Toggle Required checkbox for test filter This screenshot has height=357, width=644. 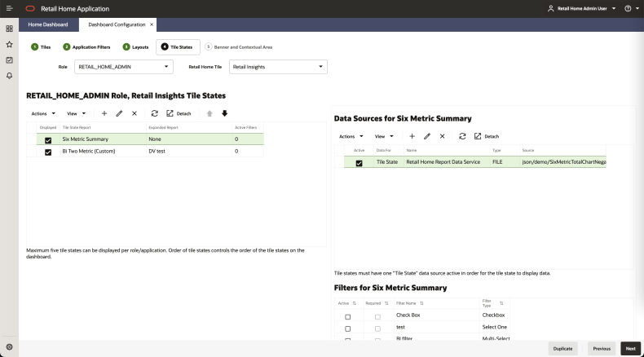pyautogui.click(x=378, y=328)
